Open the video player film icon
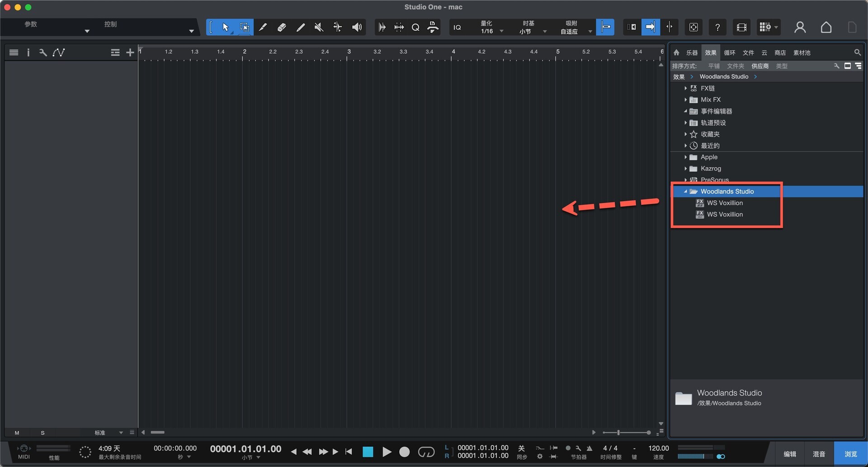The width and height of the screenshot is (868, 467). click(741, 27)
